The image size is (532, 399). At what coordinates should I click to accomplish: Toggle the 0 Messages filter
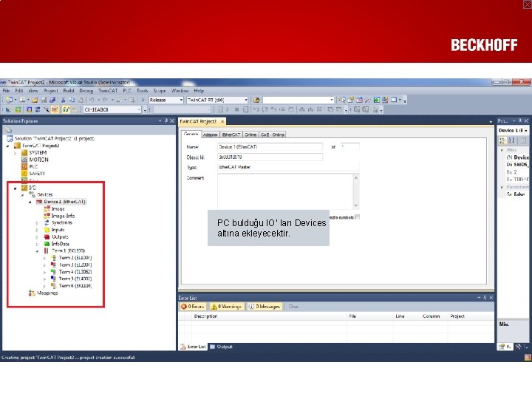point(265,307)
